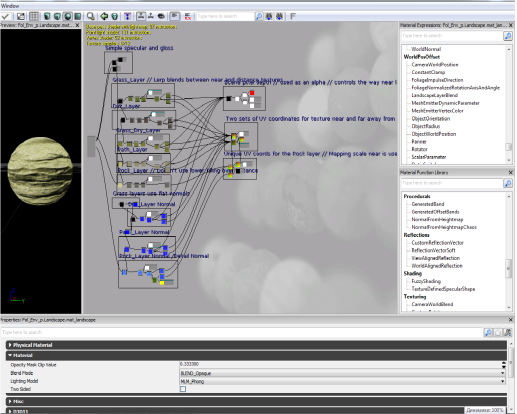Select the sphere preview primitive
The width and height of the screenshot is (517, 414).
click(68, 16)
